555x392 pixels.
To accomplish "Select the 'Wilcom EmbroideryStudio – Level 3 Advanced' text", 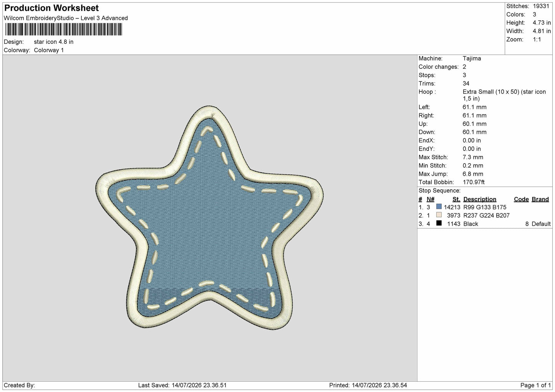I will (x=66, y=18).
